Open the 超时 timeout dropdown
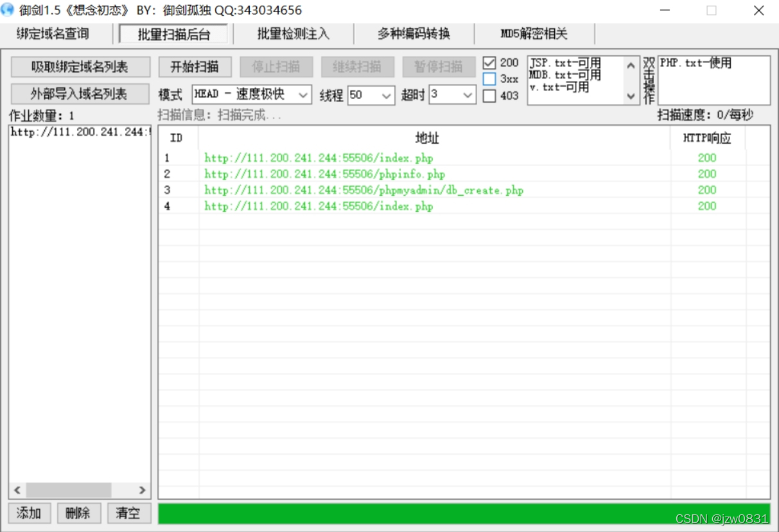This screenshot has height=532, width=779. point(468,94)
